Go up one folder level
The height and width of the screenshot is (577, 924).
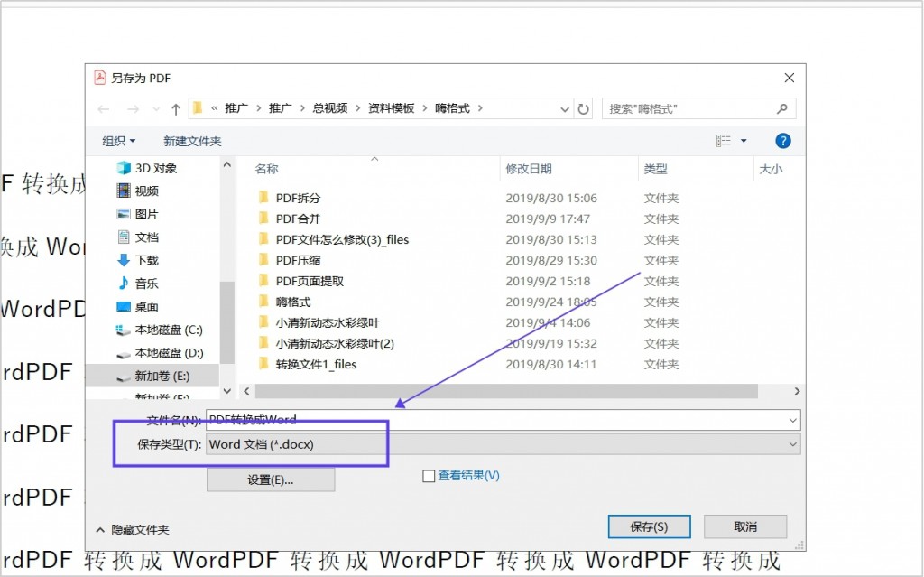(x=176, y=109)
